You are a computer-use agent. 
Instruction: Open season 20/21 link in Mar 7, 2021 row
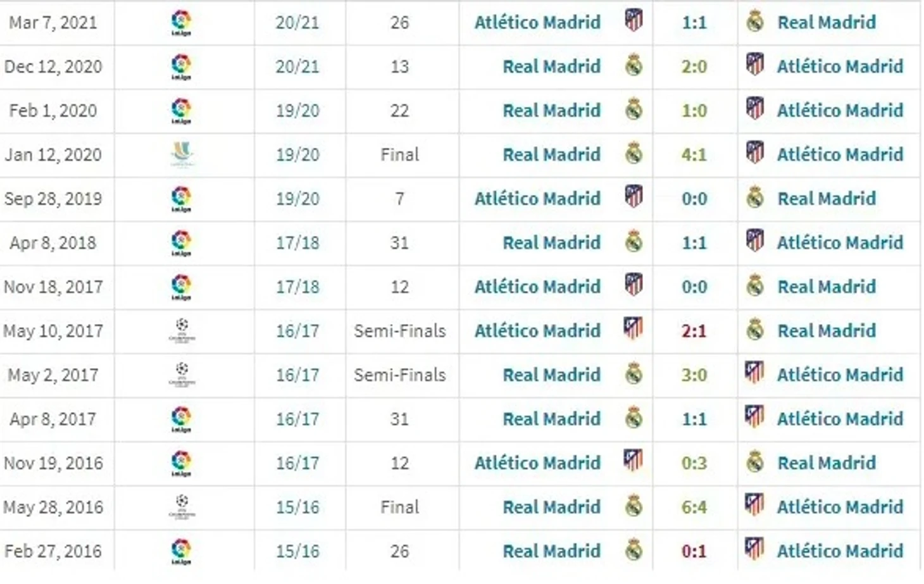pyautogui.click(x=297, y=23)
